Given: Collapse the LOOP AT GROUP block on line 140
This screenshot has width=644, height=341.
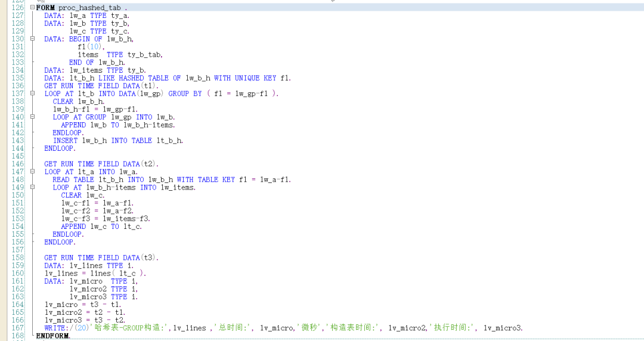Looking at the screenshot, I should 32,117.
